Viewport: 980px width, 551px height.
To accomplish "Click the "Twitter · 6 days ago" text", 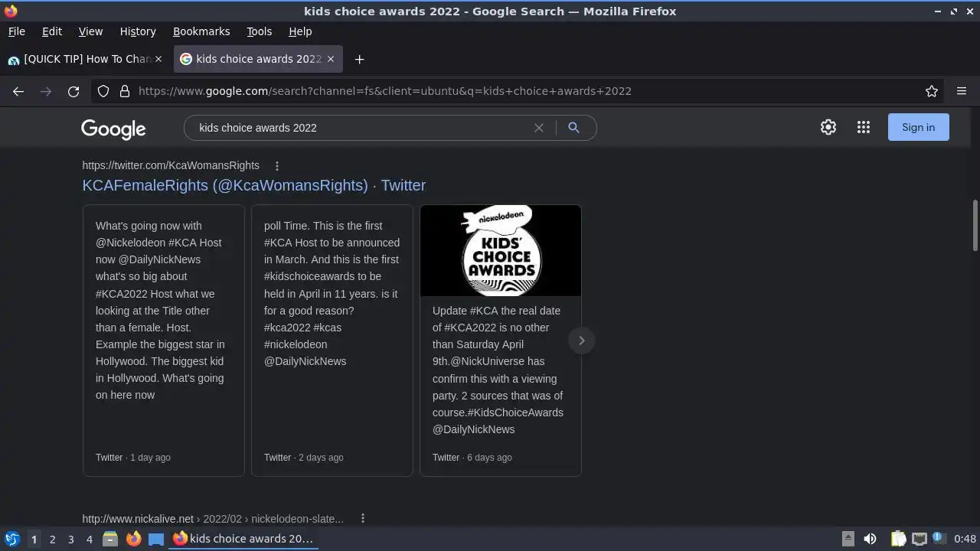I will 472,458.
